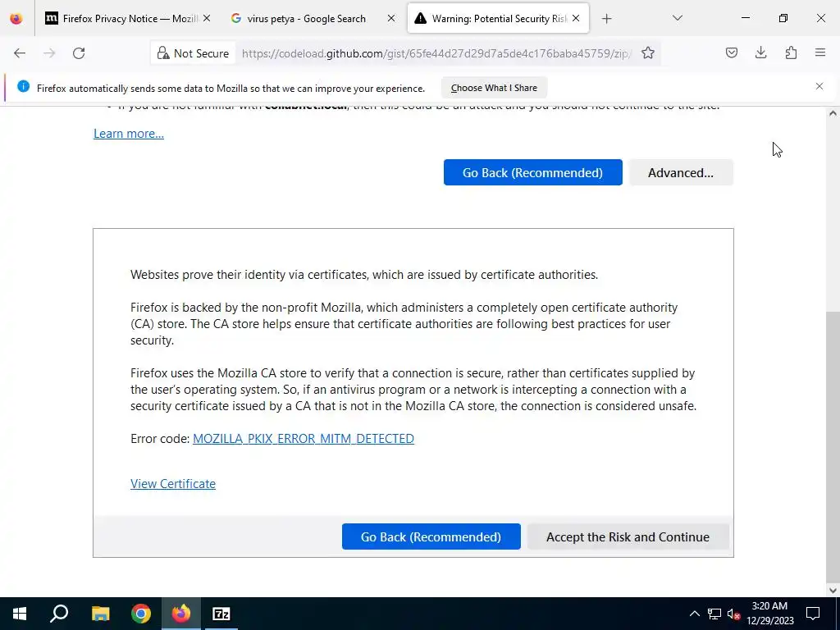Save the page to Pocket
Screen dimensions: 840x630
(731, 52)
